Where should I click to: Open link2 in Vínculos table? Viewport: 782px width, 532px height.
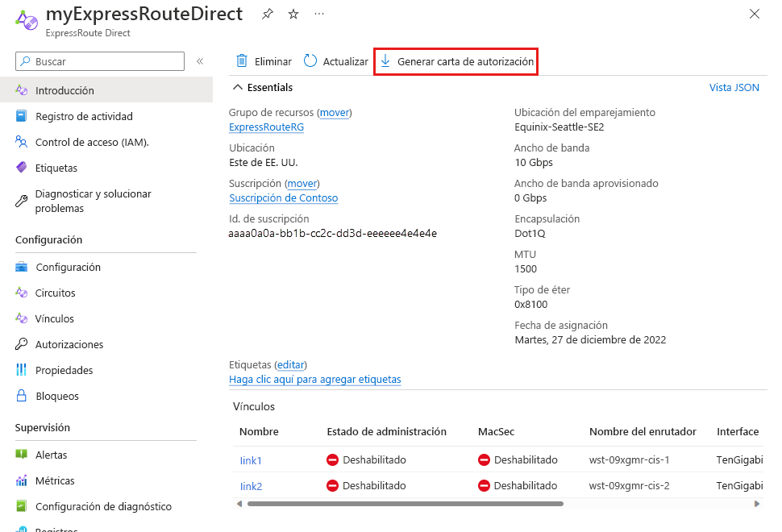(x=251, y=486)
